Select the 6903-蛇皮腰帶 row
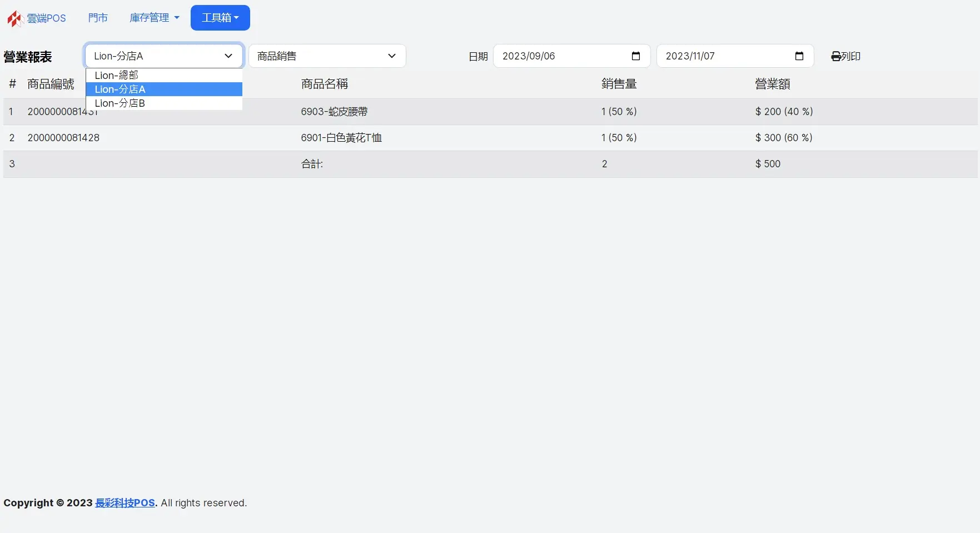This screenshot has width=980, height=533. [x=334, y=112]
